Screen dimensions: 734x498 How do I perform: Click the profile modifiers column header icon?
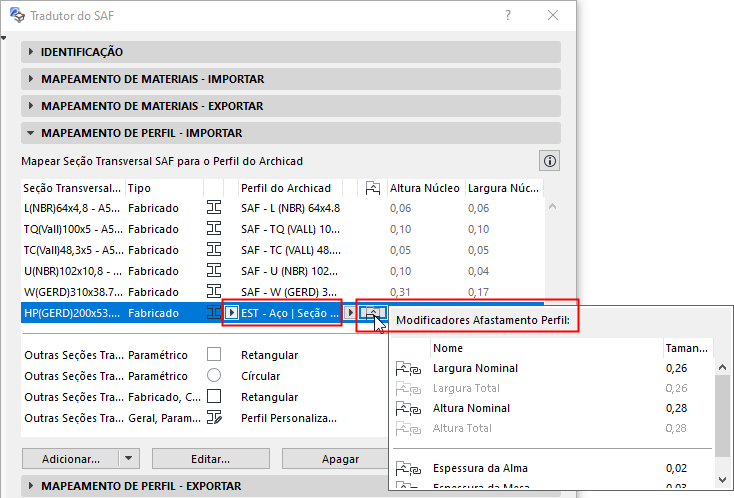pyautogui.click(x=373, y=188)
